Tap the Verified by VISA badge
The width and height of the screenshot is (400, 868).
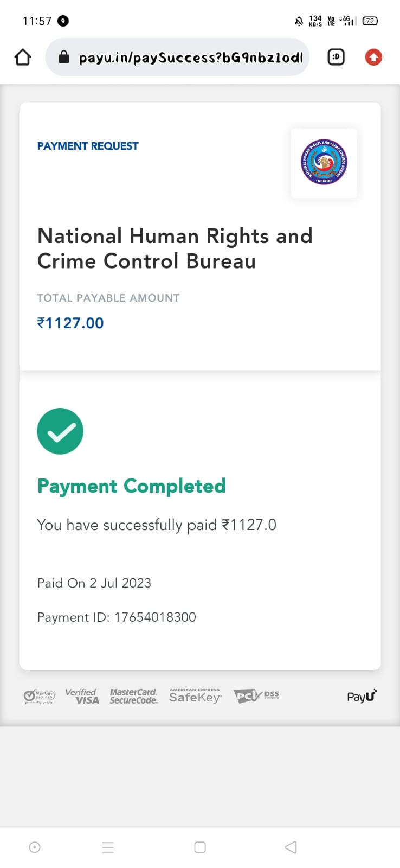[82, 696]
